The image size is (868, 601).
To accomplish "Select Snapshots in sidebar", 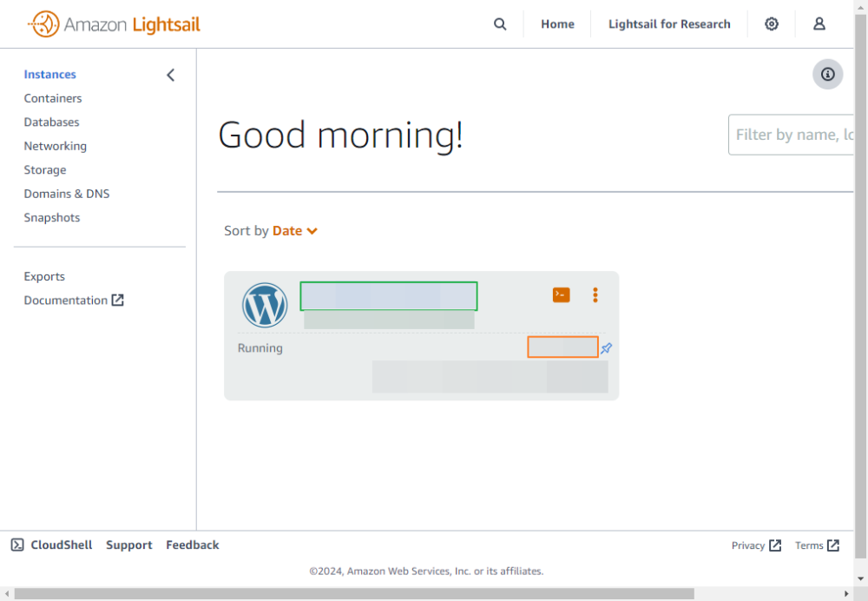I will 51,217.
